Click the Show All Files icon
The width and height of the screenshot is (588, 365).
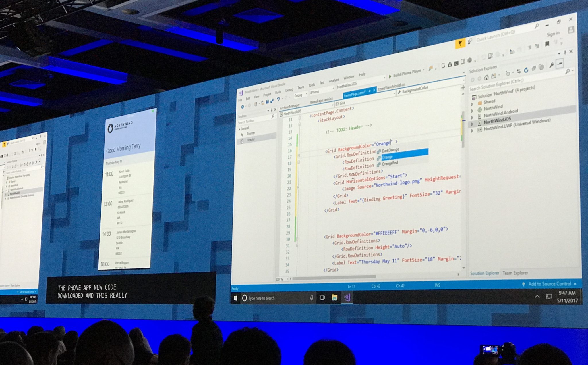tap(541, 67)
